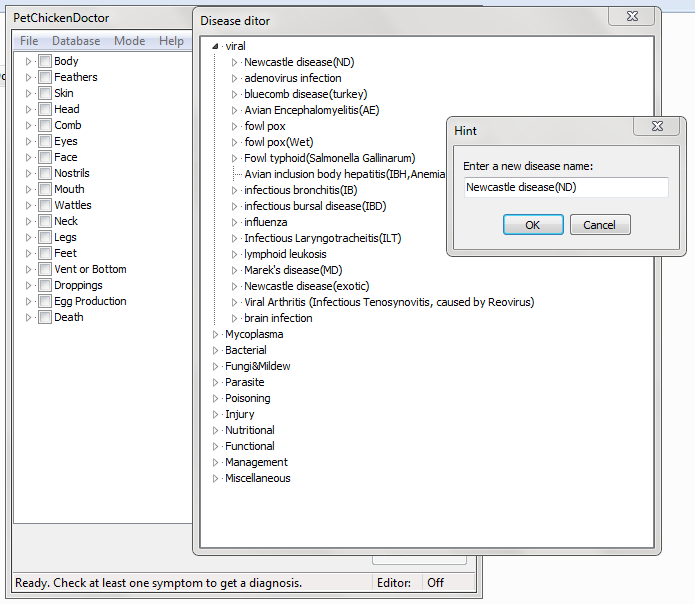
Task: Expand the Body symptom node
Action: pos(29,61)
